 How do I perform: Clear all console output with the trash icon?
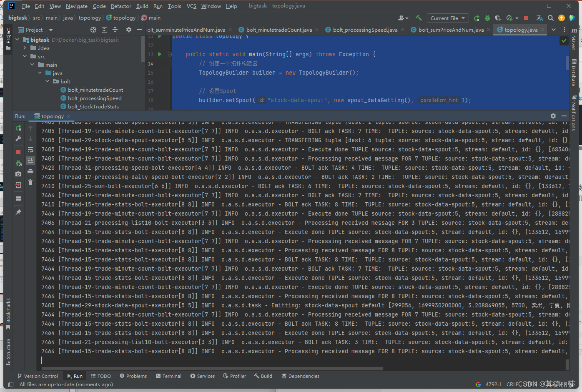[x=30, y=182]
